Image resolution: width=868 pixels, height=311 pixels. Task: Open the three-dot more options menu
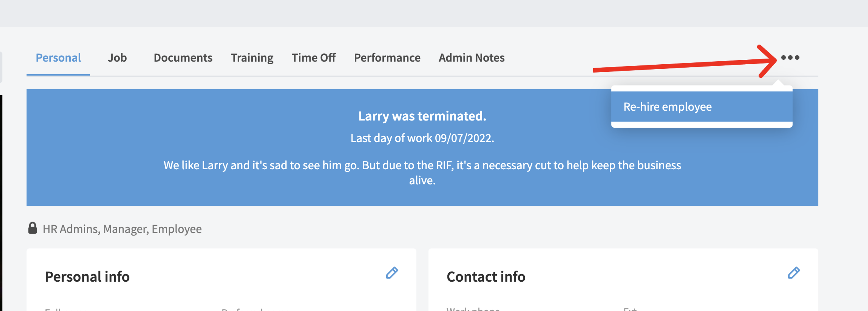[790, 58]
